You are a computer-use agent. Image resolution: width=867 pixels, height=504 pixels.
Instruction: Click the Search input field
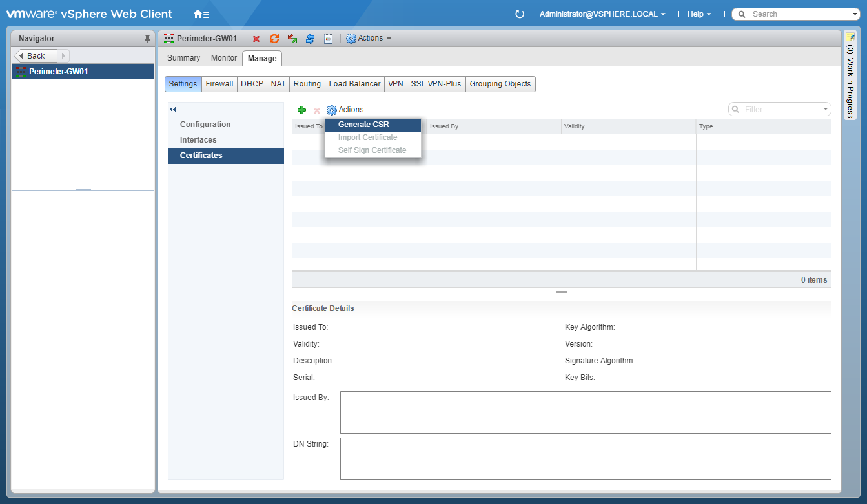click(797, 14)
